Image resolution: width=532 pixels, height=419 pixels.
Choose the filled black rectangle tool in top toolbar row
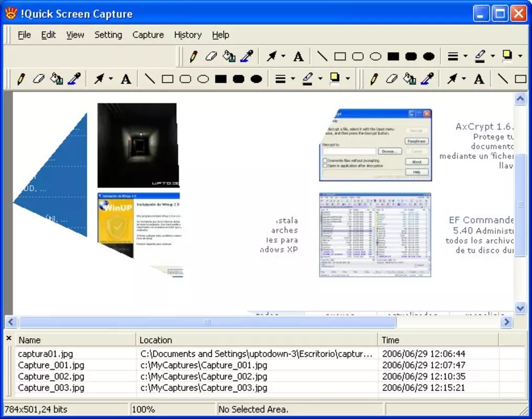click(x=393, y=56)
